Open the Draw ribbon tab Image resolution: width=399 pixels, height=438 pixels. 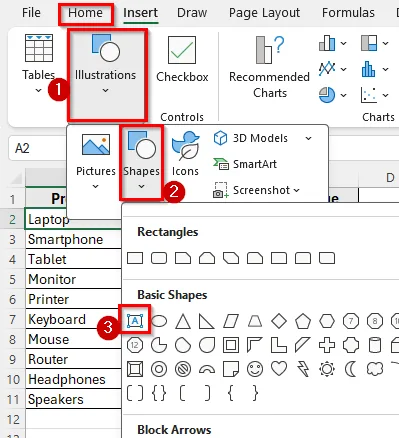pos(192,13)
